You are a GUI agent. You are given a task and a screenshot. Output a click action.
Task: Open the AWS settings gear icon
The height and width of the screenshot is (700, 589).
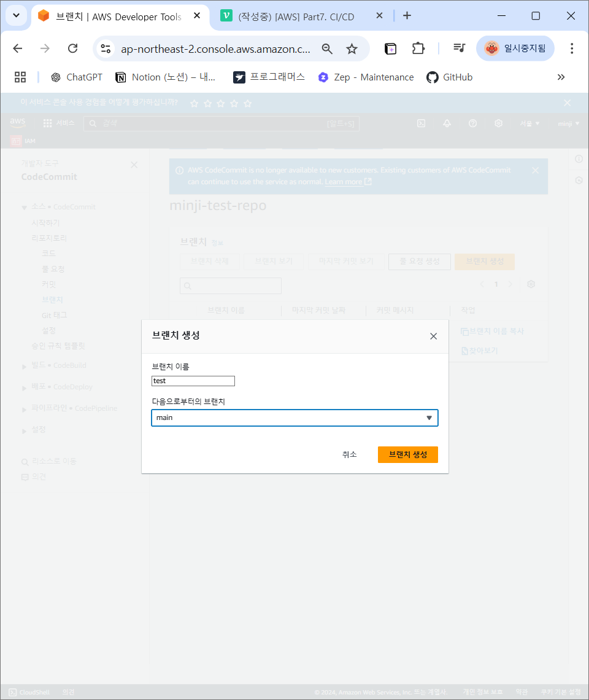pos(498,123)
